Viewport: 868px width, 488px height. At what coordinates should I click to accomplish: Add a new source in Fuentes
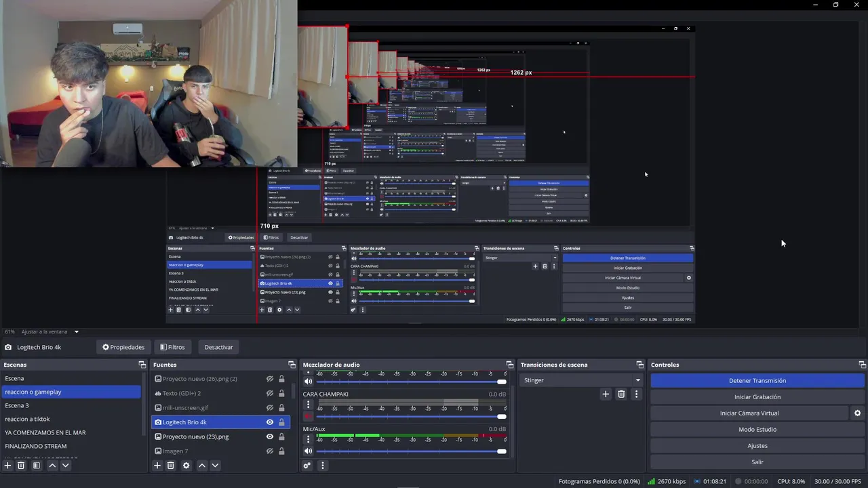tap(157, 466)
